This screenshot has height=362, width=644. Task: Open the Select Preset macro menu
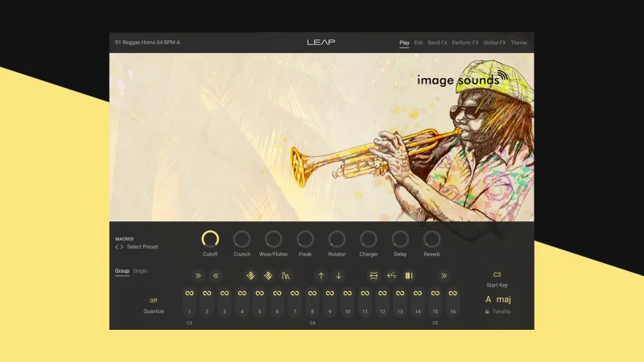coord(142,247)
